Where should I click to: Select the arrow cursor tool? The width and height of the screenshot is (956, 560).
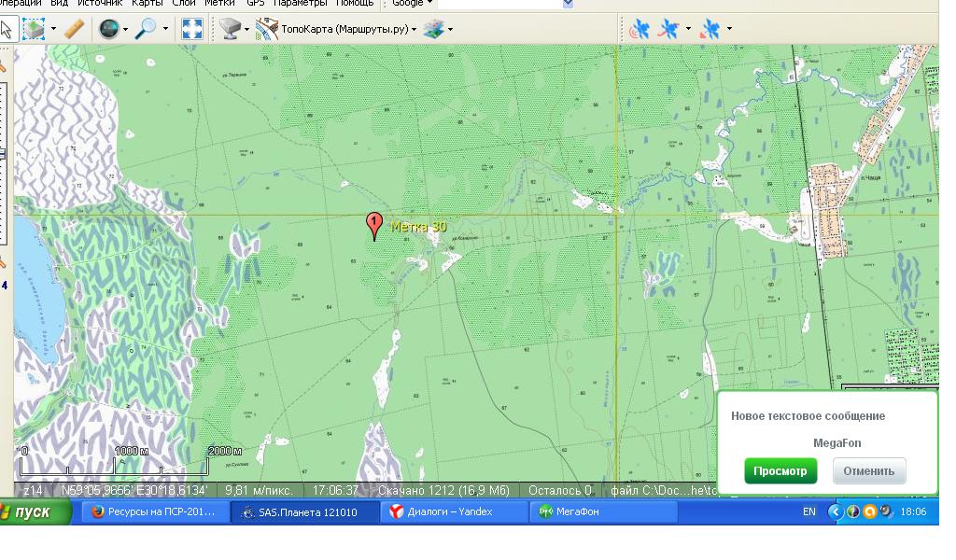(7, 30)
